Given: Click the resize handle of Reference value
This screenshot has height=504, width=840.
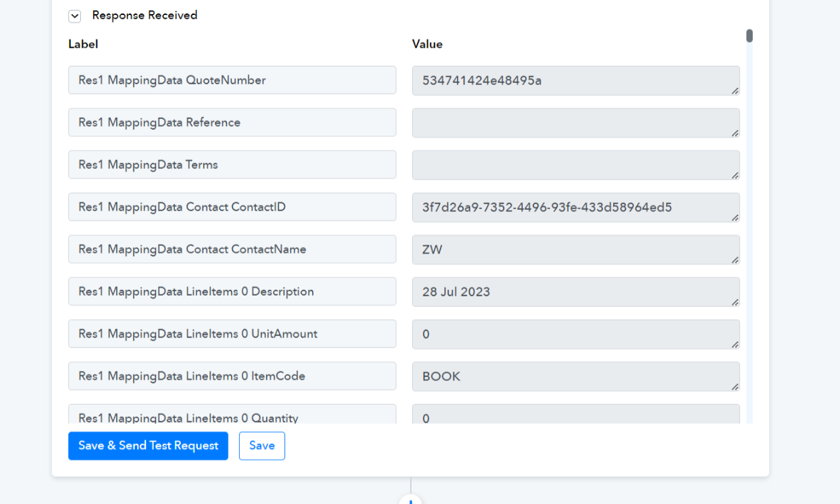Looking at the screenshot, I should (735, 133).
